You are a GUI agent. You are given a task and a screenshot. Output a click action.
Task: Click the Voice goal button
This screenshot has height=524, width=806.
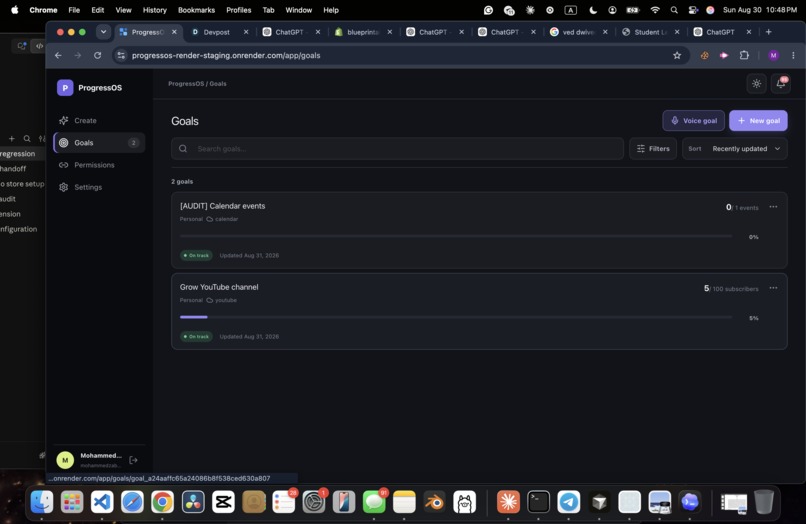tap(693, 120)
